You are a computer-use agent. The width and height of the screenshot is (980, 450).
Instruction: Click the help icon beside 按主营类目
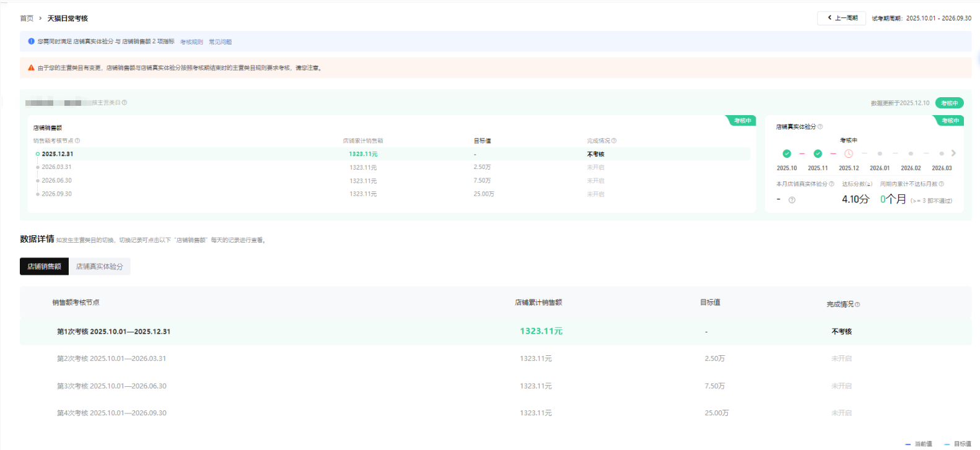pyautogui.click(x=125, y=103)
